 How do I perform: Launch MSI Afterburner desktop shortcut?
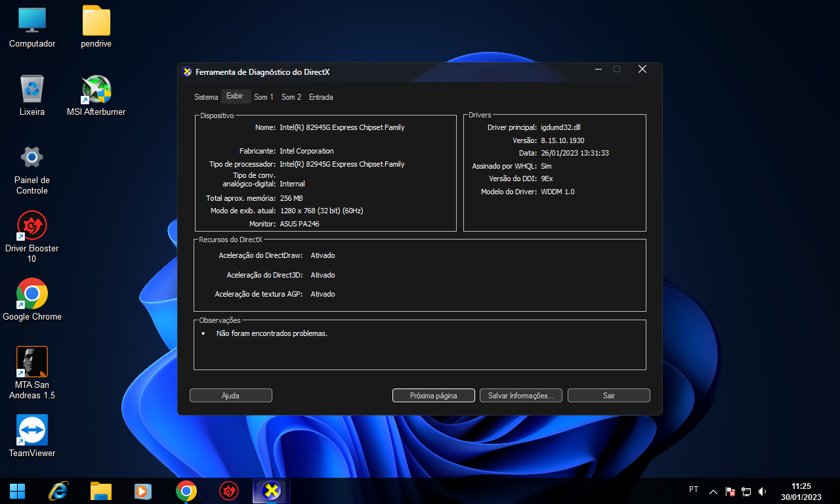point(96,96)
